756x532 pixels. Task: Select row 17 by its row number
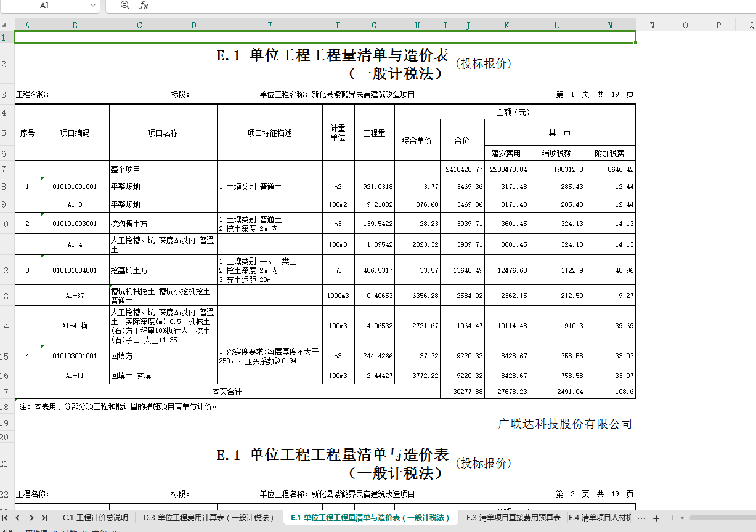7,392
